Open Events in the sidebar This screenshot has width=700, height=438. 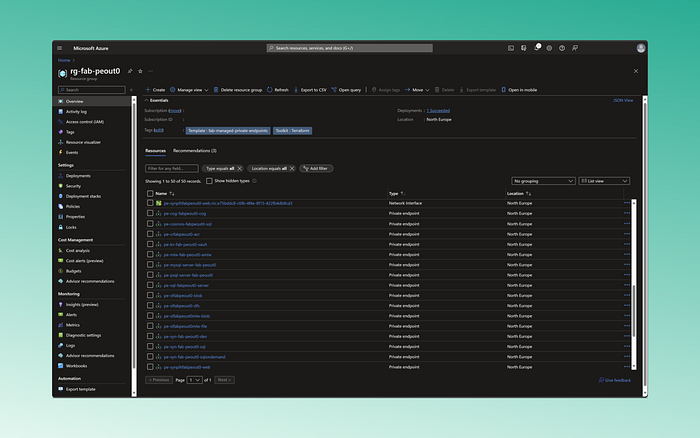point(71,153)
